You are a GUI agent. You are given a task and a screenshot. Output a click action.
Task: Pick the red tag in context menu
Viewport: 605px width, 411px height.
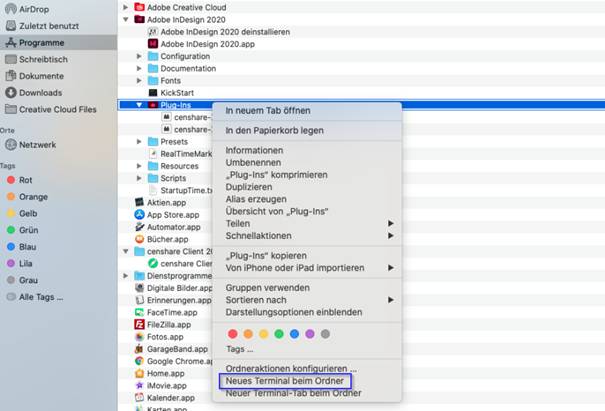point(233,334)
